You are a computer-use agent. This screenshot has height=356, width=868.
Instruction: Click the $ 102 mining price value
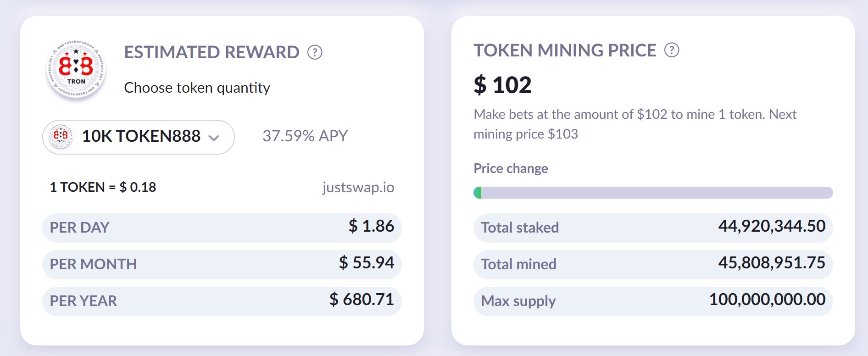coord(502,85)
